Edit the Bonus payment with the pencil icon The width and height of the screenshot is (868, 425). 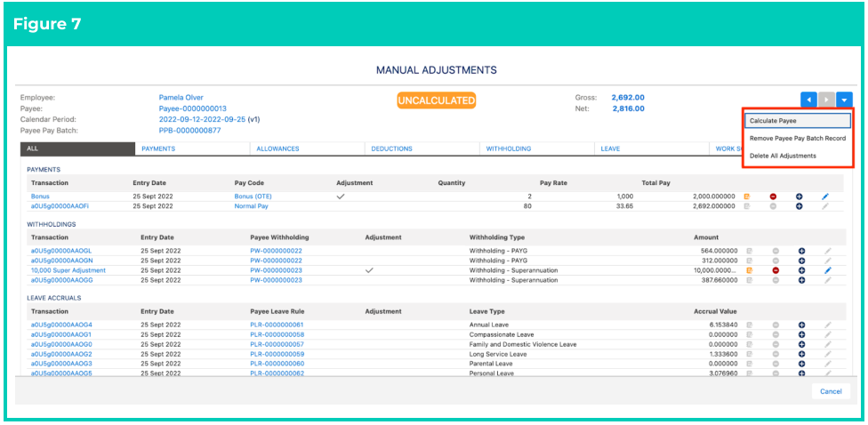coord(825,196)
